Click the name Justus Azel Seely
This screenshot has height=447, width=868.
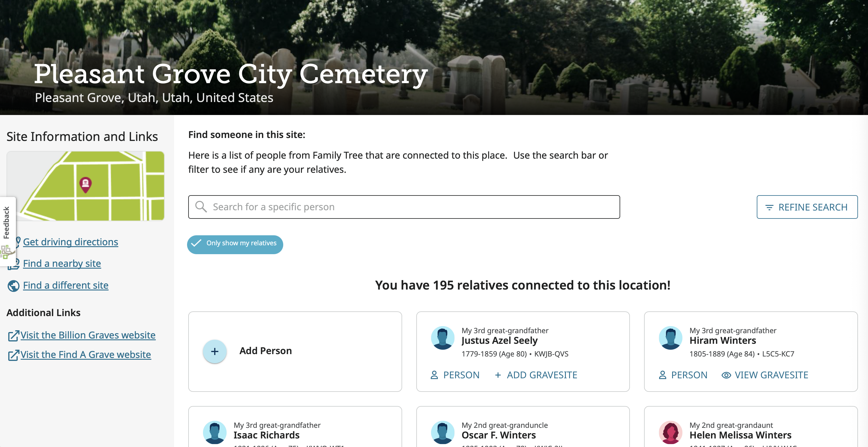[x=499, y=341]
